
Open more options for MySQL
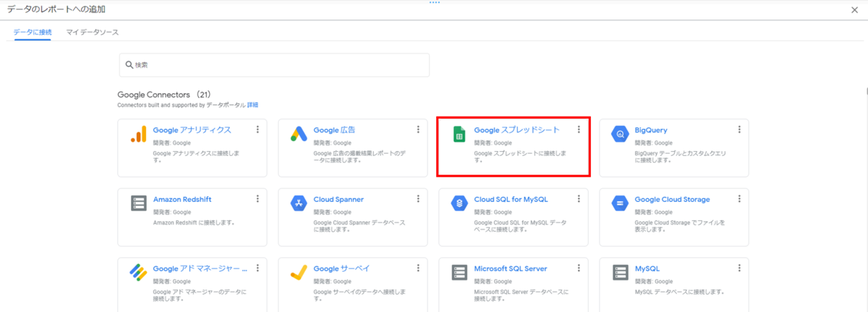[x=739, y=269]
